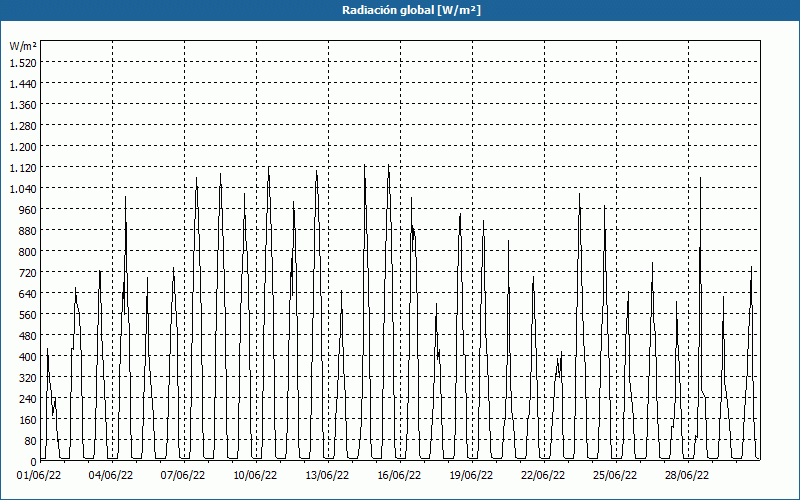Click the 560 y-axis label
800x500 pixels.
(x=29, y=315)
